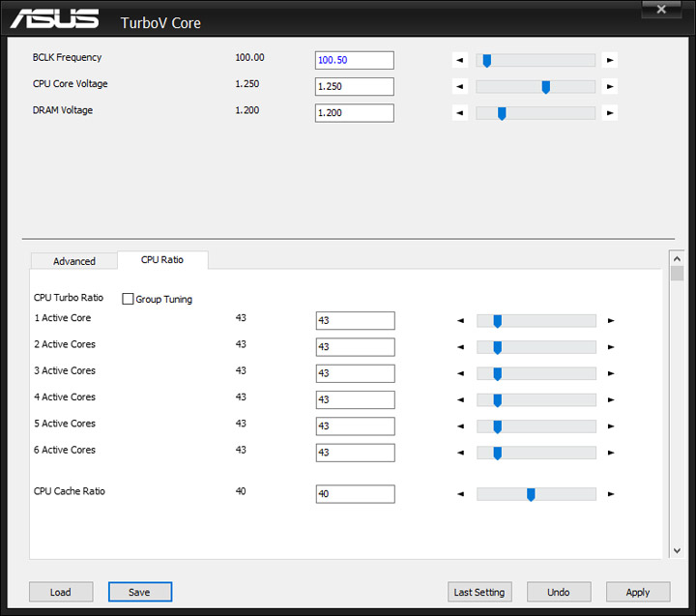Lower CPU Cache Ratio with left arrow
The width and height of the screenshot is (696, 616).
pyautogui.click(x=461, y=494)
